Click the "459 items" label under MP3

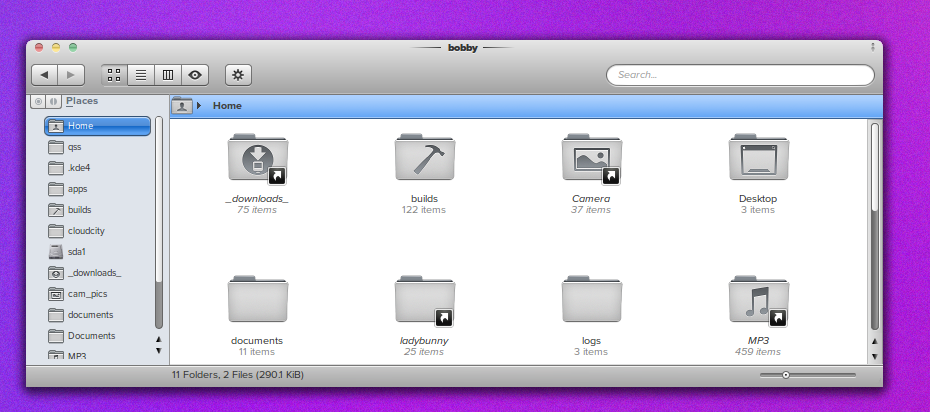pos(758,352)
